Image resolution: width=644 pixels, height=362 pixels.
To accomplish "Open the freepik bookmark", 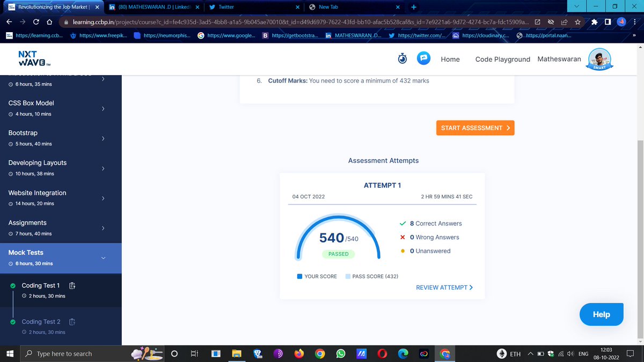I will coord(98,36).
